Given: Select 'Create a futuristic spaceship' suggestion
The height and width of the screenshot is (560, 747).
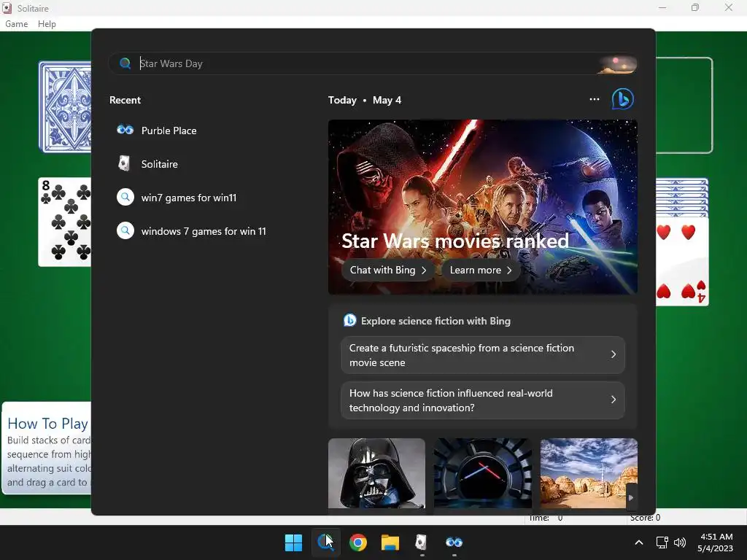Looking at the screenshot, I should coord(483,355).
